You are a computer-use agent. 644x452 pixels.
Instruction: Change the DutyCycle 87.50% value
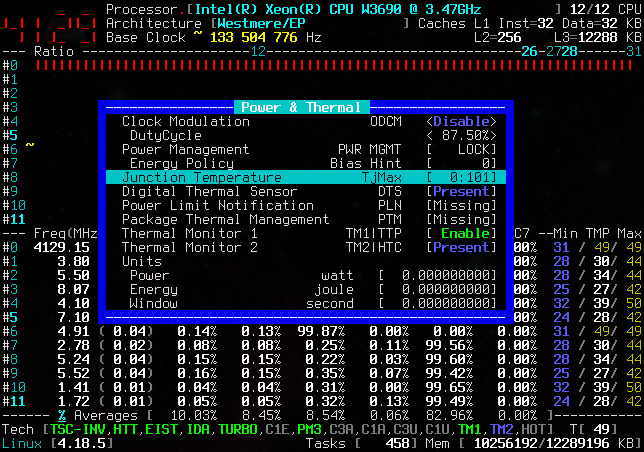click(x=461, y=135)
